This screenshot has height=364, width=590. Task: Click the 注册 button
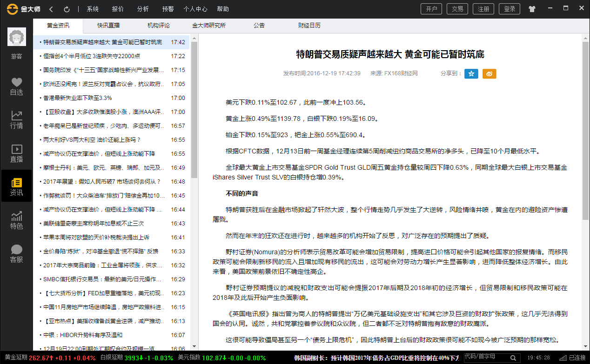point(483,9)
